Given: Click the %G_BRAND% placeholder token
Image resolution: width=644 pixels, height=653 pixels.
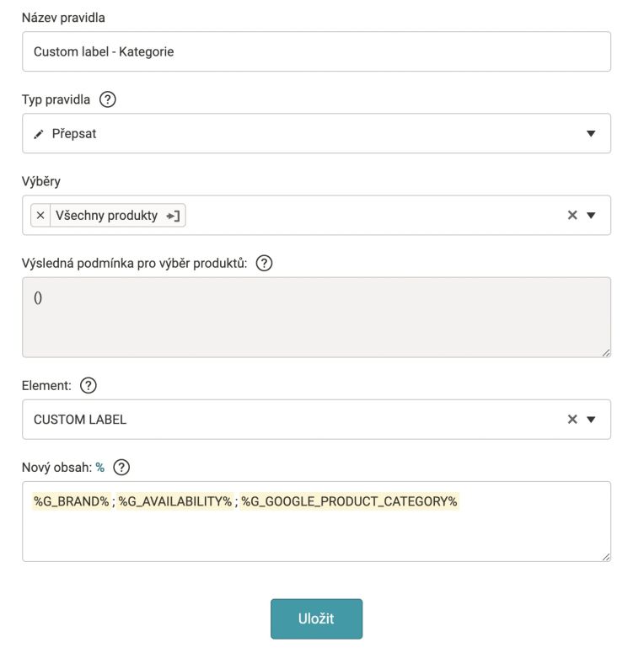Looking at the screenshot, I should (72, 501).
